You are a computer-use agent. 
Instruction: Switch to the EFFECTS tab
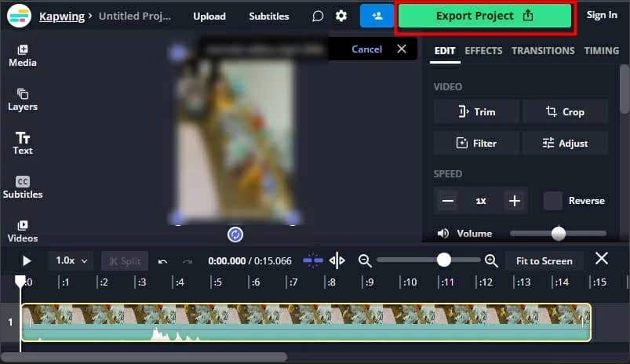(x=483, y=50)
